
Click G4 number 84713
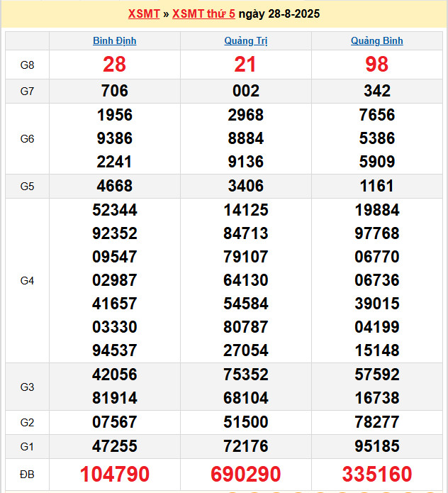246,233
